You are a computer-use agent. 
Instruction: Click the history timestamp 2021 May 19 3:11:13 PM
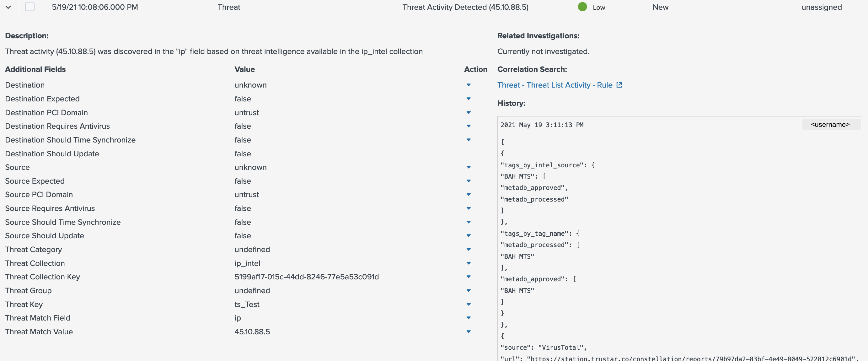coord(542,125)
